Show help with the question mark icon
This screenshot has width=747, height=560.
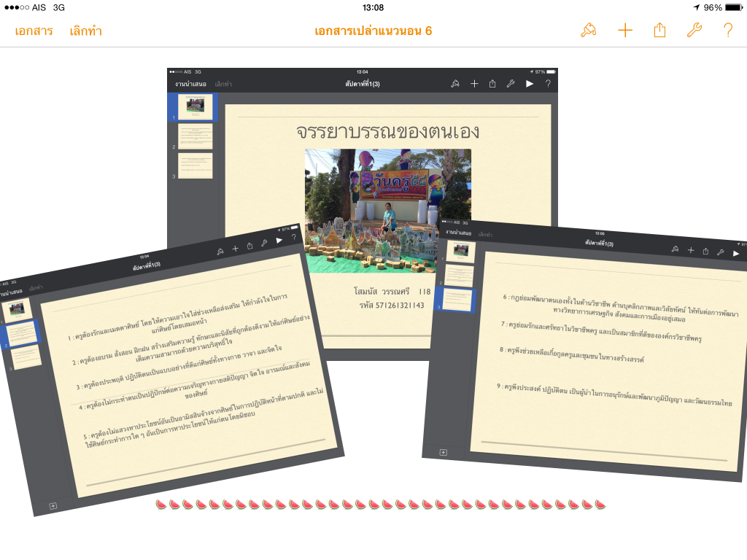point(728,31)
